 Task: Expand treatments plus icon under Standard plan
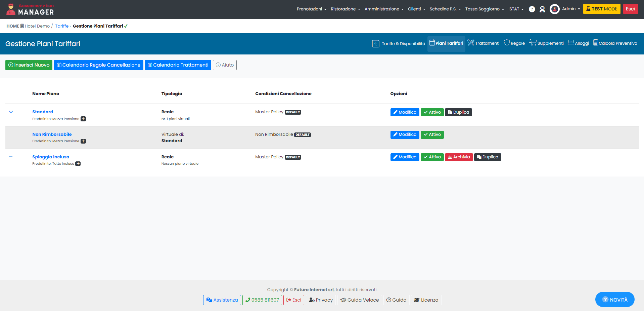click(83, 119)
